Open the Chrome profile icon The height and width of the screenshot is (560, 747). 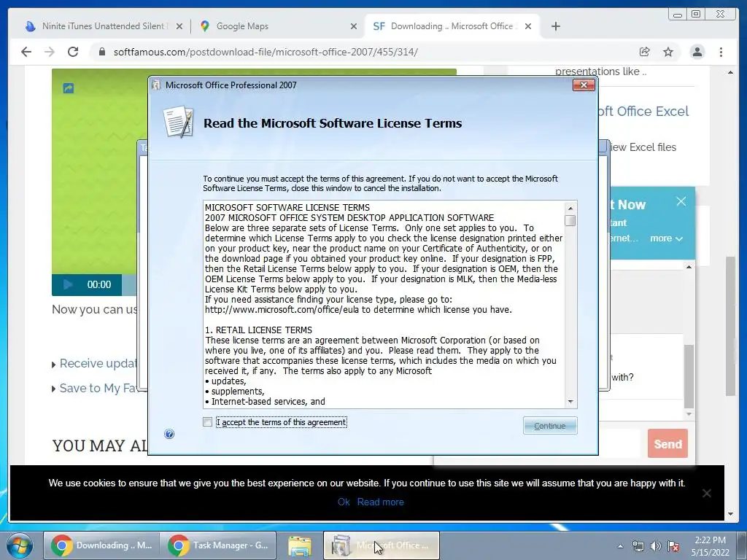pos(697,52)
